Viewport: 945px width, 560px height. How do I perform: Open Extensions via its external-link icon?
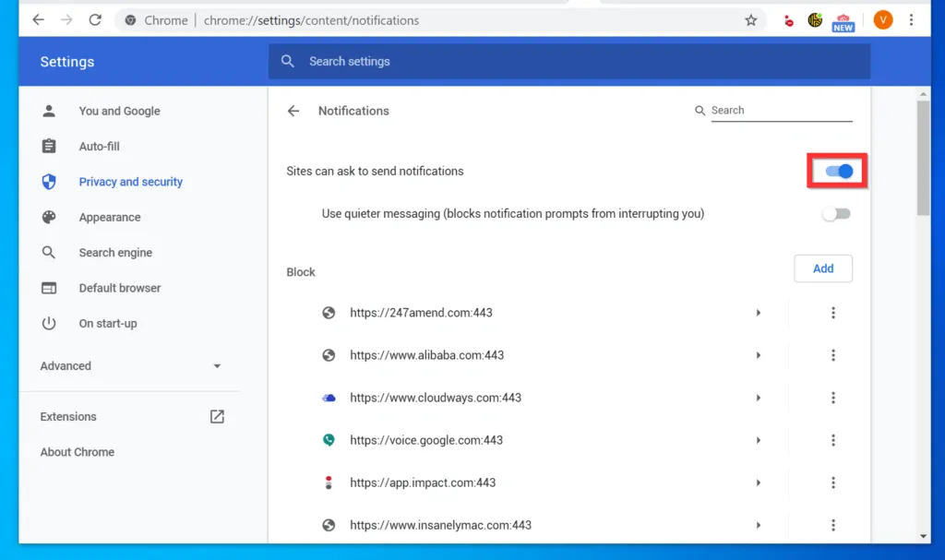point(216,416)
